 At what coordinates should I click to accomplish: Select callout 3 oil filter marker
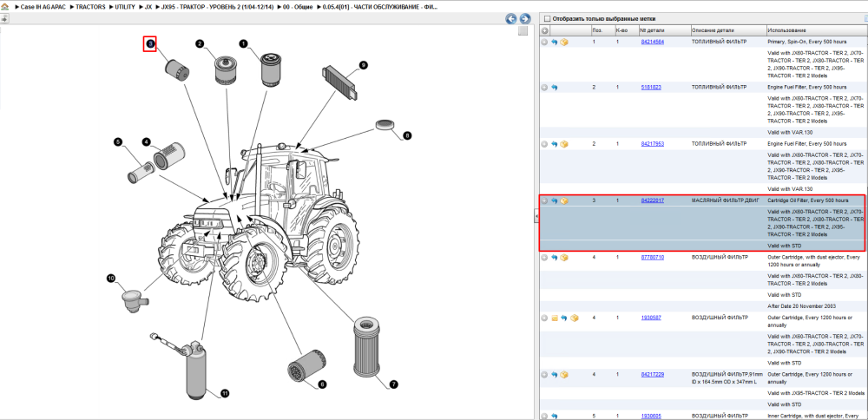click(x=150, y=43)
